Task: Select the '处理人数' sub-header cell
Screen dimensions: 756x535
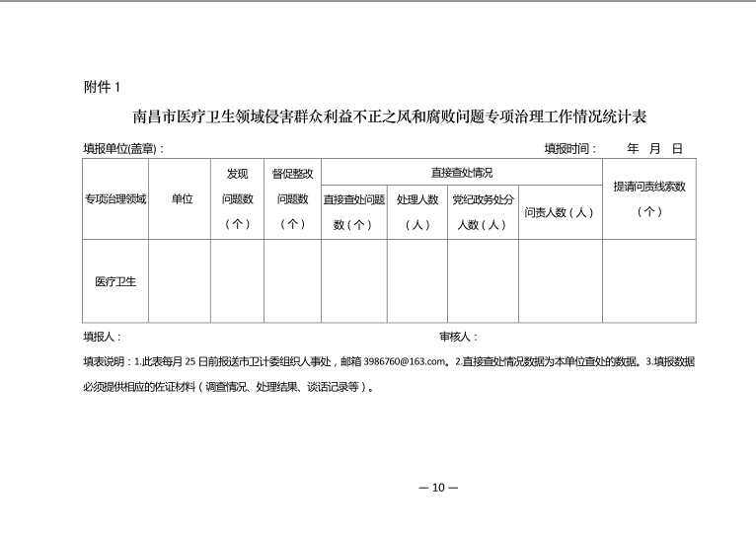Action: 417,211
